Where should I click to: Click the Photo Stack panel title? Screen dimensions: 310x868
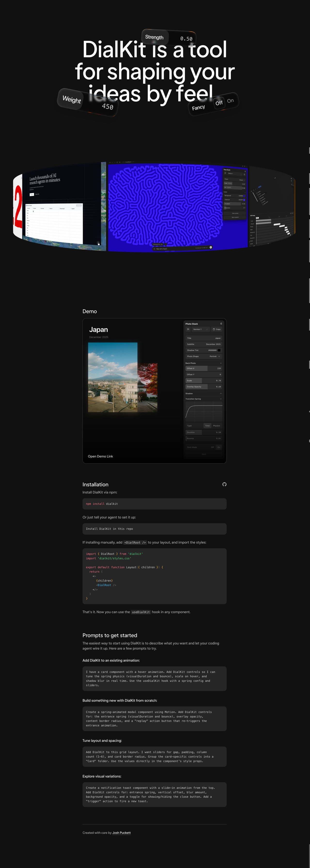(x=191, y=324)
